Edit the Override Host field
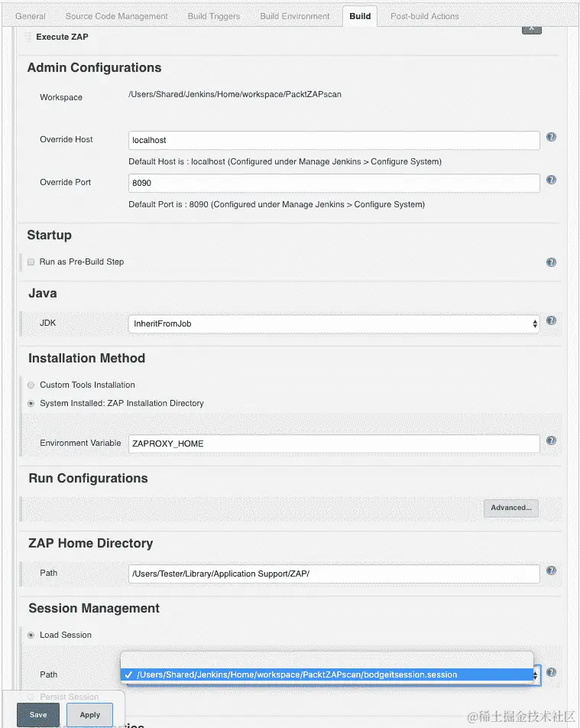 tap(334, 140)
